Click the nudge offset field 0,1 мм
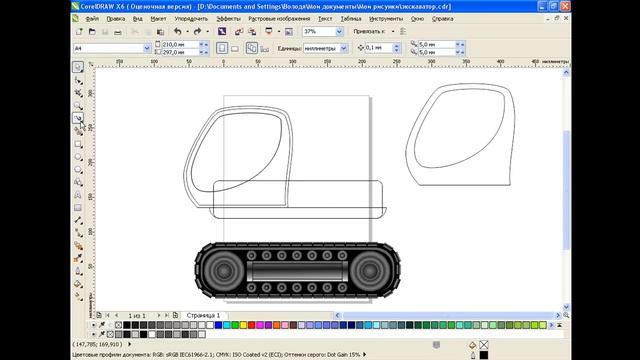This screenshot has height=360, width=640. click(x=378, y=48)
